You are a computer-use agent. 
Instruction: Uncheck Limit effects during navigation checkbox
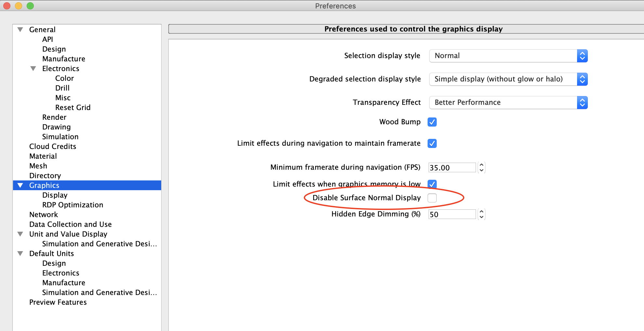[x=432, y=143]
